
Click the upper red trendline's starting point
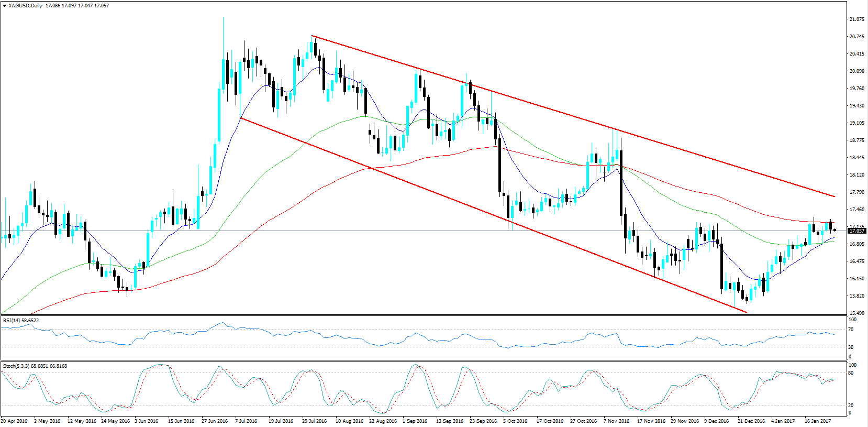click(x=311, y=36)
